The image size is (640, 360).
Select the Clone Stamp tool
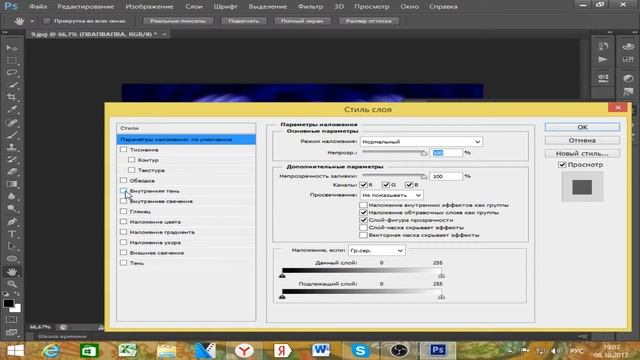pyautogui.click(x=11, y=147)
